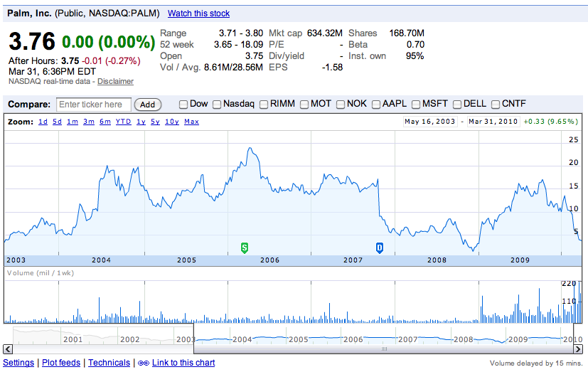The width and height of the screenshot is (588, 372).
Task: Set zoom to 3m
Action: click(88, 122)
